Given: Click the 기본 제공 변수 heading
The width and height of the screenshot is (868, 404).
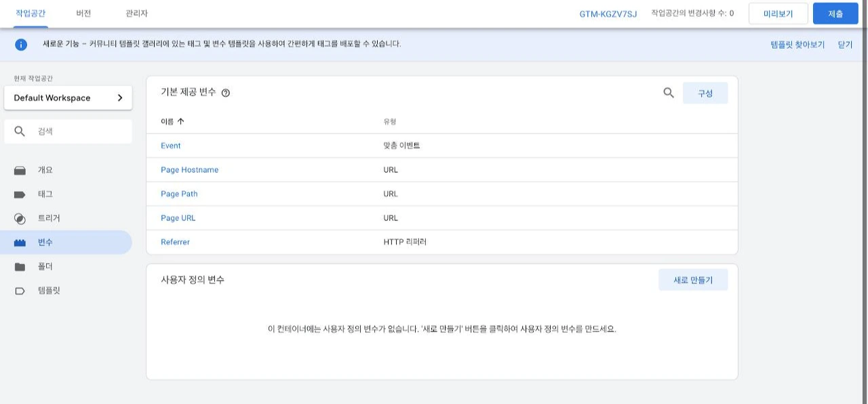Looking at the screenshot, I should pos(189,92).
